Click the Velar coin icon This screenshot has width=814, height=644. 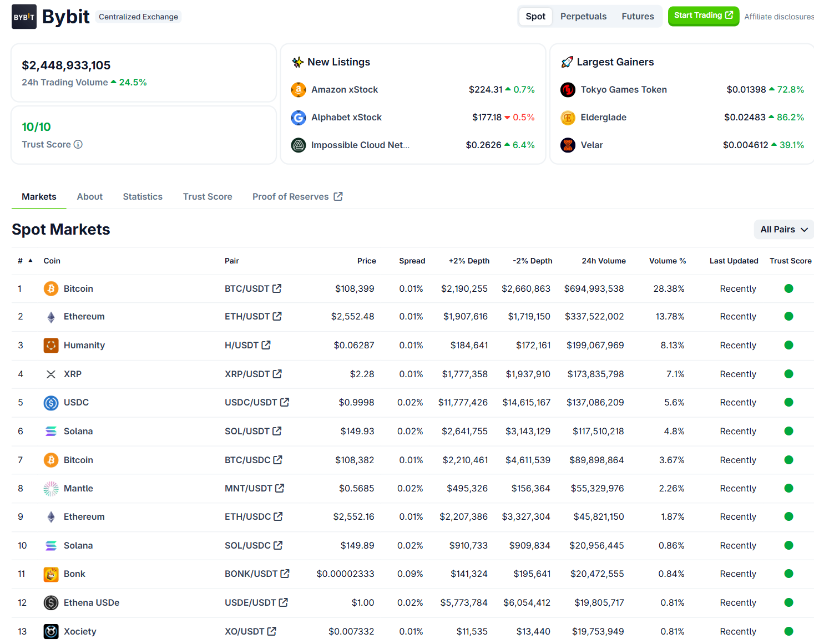pyautogui.click(x=568, y=145)
